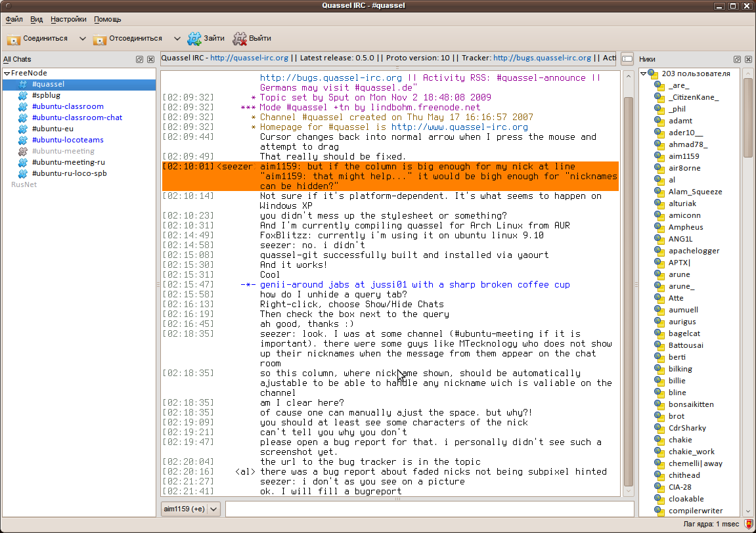
Task: Click user icon next to CdrSharky
Action: click(659, 428)
